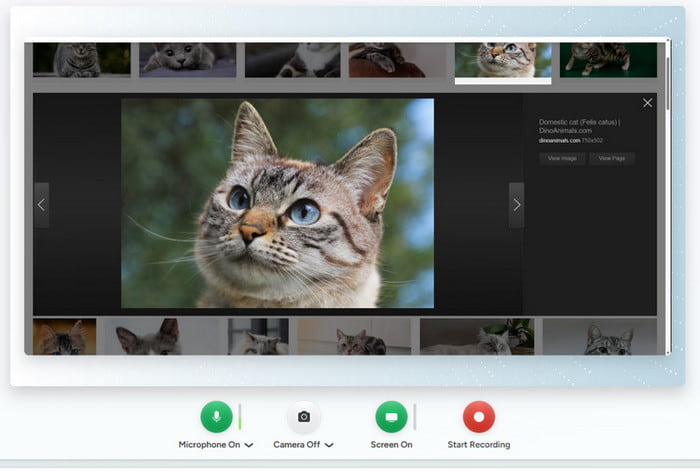This screenshot has height=471, width=700.
Task: Select the gray kitten lying down thumbnail
Action: coord(188,60)
